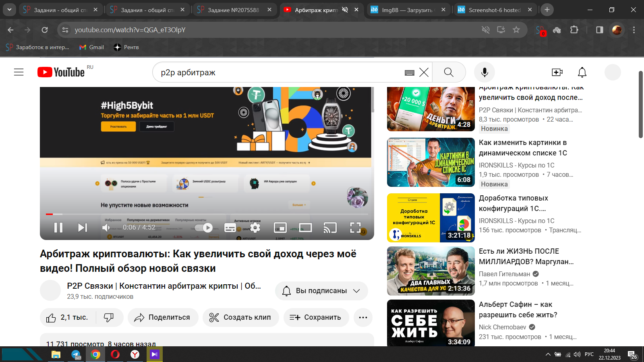Switch to the miniplayer
This screenshot has height=362, width=644.
coord(280,228)
